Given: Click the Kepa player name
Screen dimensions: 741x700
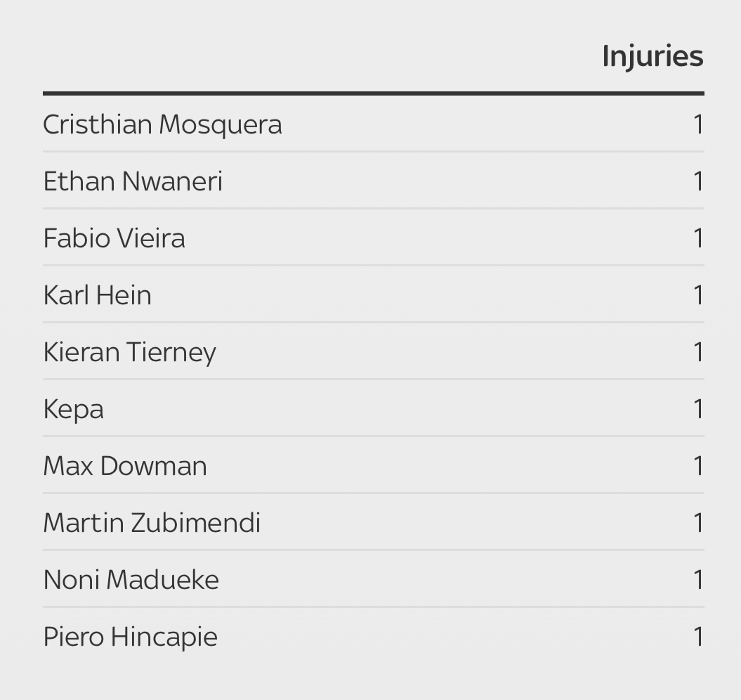Looking at the screenshot, I should click(73, 410).
